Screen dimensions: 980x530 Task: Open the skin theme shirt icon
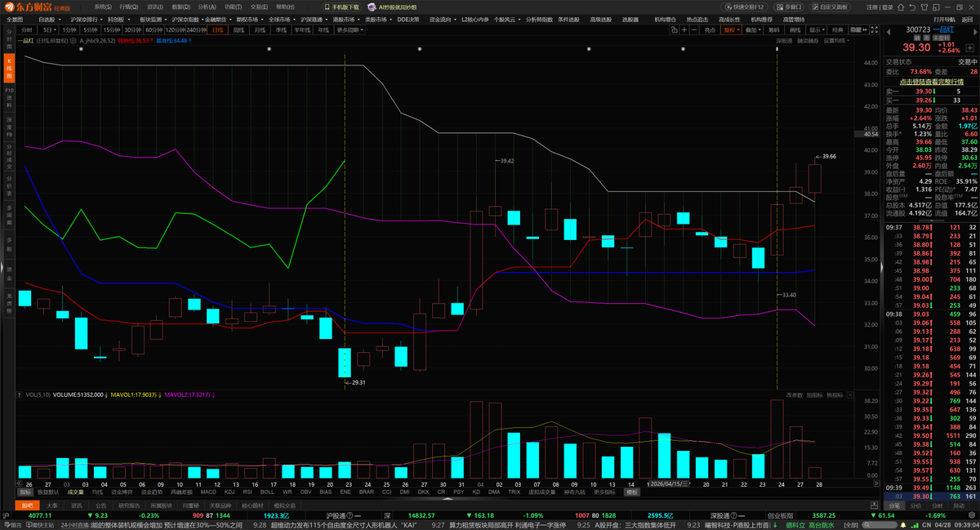(924, 7)
